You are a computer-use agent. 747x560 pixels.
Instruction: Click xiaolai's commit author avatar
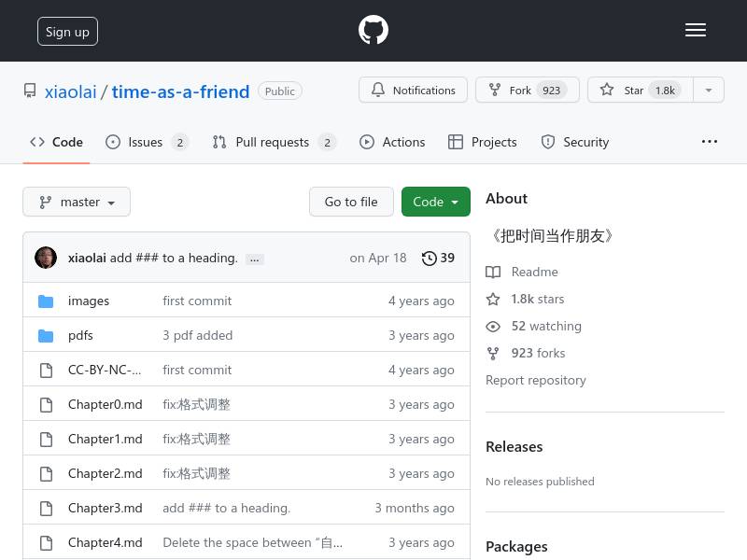pyautogui.click(x=46, y=258)
